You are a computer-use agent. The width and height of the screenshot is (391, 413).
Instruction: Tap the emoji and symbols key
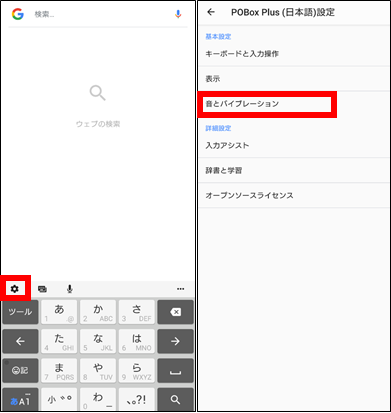pos(20,371)
